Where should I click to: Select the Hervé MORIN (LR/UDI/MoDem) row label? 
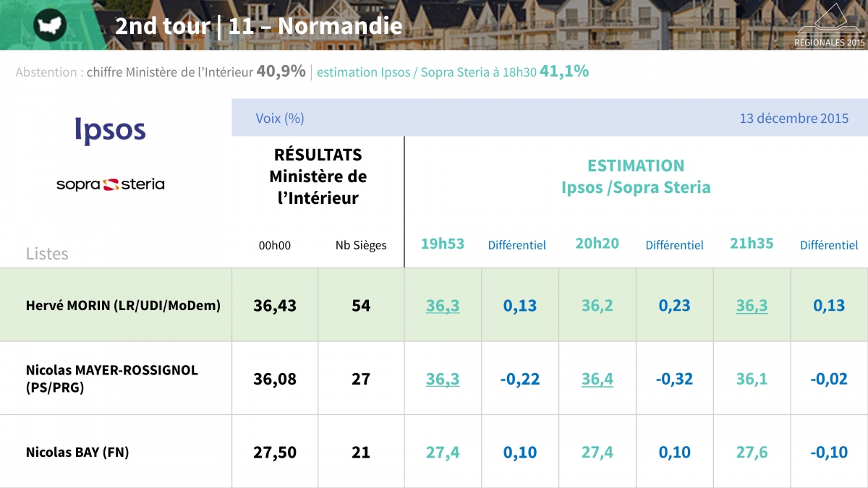(123, 306)
